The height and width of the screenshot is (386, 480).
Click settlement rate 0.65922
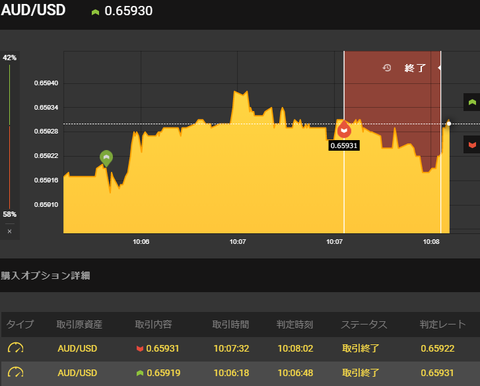pyautogui.click(x=437, y=349)
